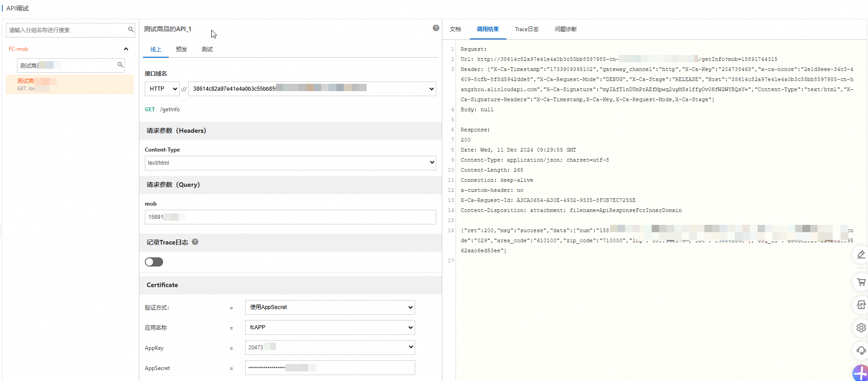
Task: Open the 验证方式 使用AppSecret dropdown
Action: tap(330, 307)
